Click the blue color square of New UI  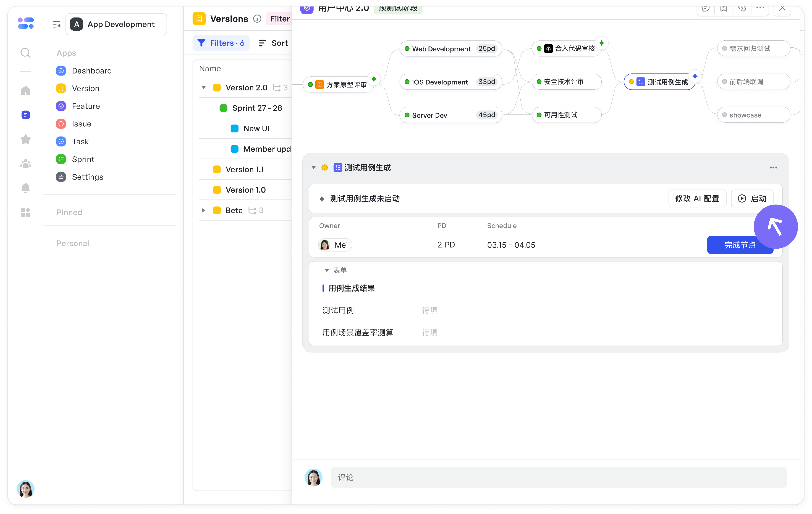pyautogui.click(x=235, y=129)
